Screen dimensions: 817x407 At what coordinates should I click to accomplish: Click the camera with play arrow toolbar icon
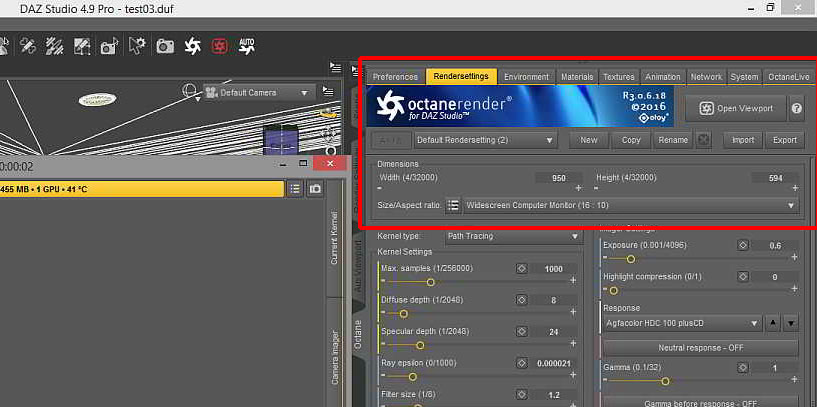point(109,46)
